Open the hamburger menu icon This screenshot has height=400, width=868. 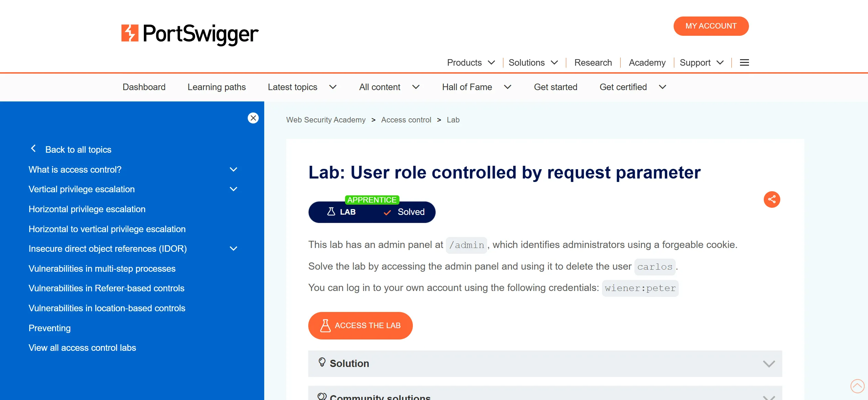(744, 63)
